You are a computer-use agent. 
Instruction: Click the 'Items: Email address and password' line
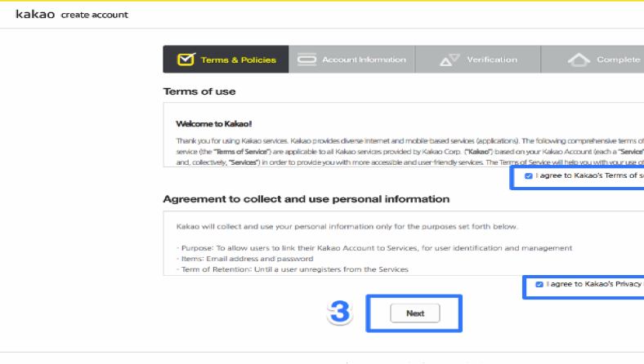pos(245,259)
